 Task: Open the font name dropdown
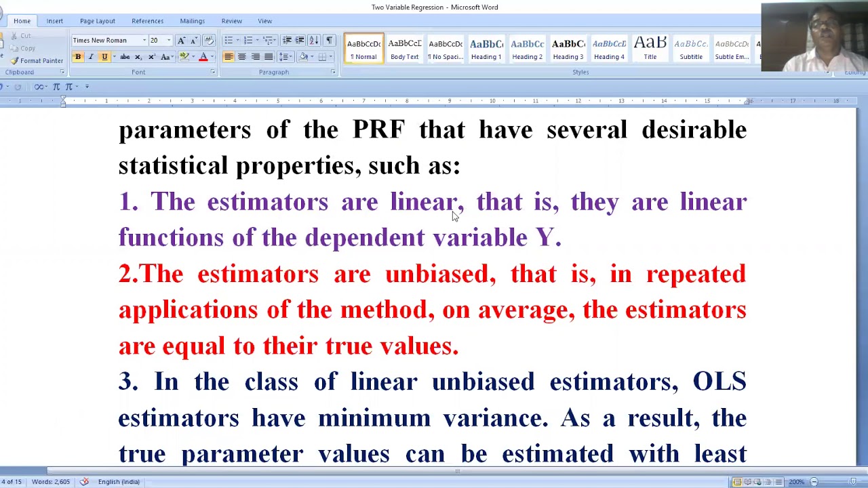coord(144,41)
